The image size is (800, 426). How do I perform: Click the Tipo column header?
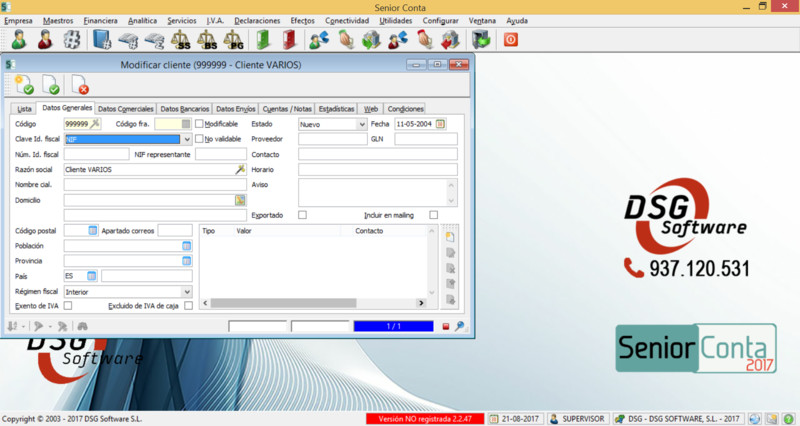tap(217, 231)
